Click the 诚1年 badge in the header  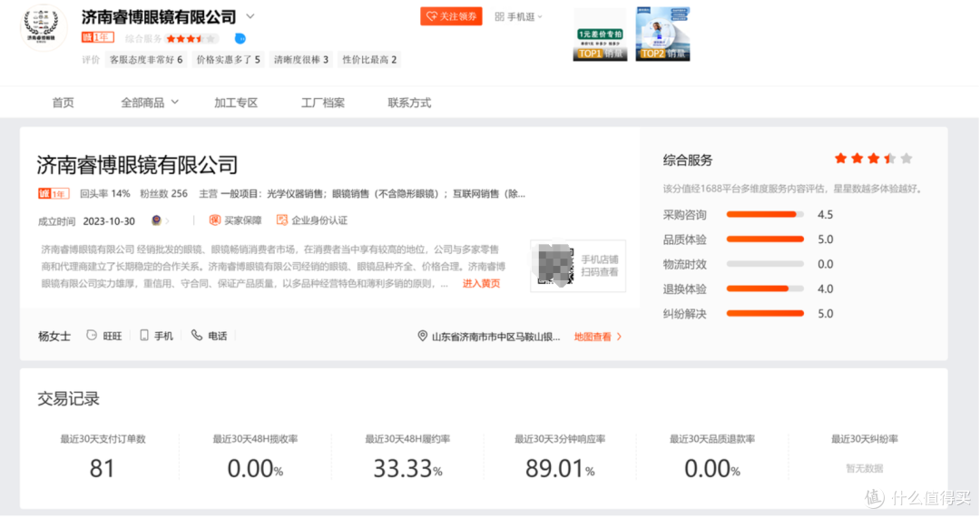pos(97,38)
